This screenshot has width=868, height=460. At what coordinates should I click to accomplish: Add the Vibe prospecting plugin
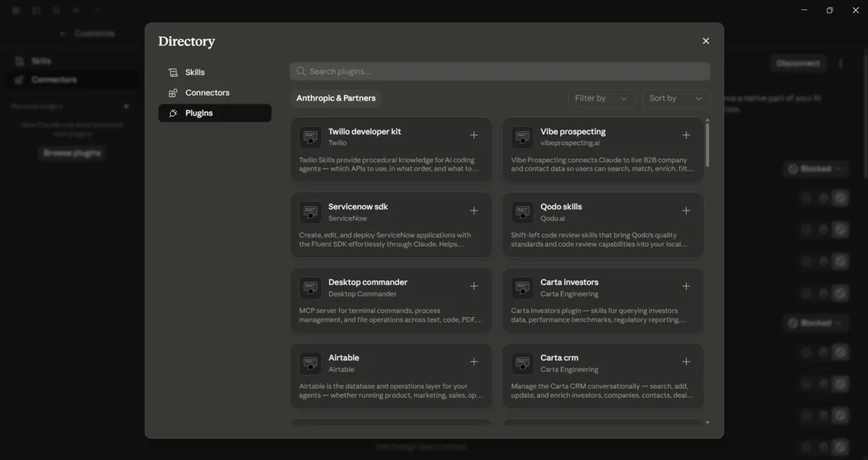coord(686,135)
